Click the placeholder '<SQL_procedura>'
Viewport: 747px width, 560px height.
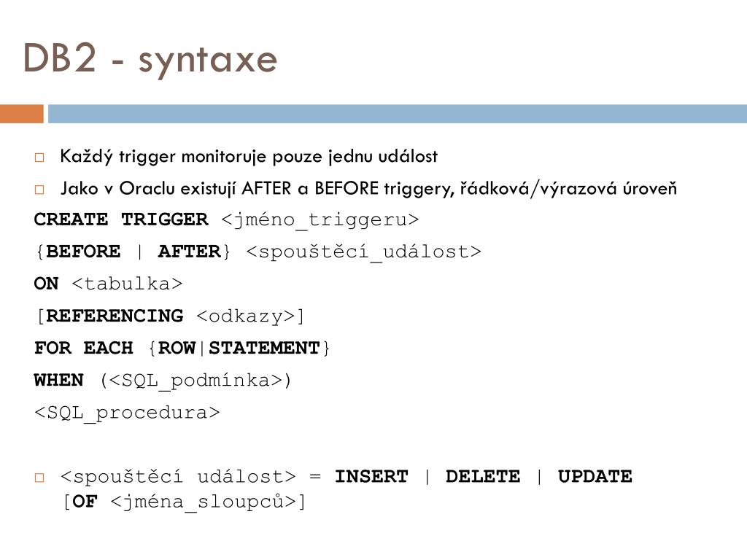pyautogui.click(x=127, y=413)
